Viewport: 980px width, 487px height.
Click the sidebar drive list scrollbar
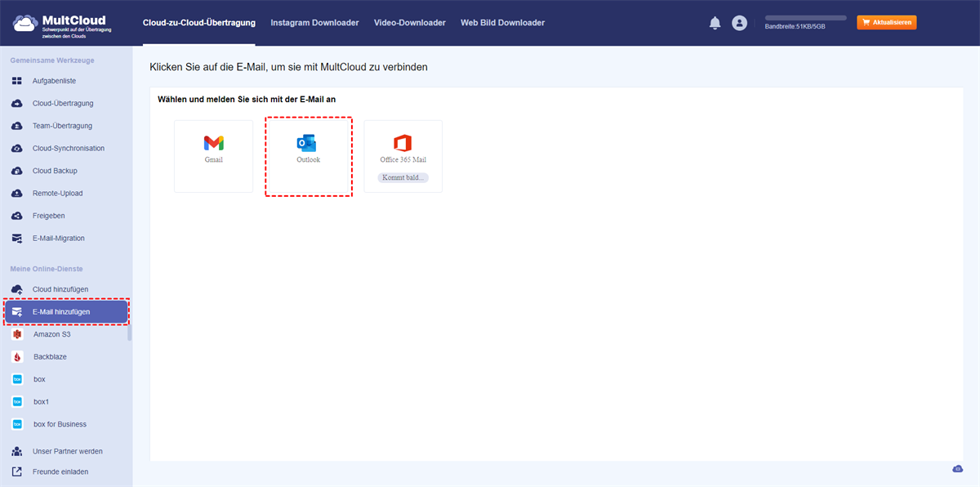(x=129, y=333)
